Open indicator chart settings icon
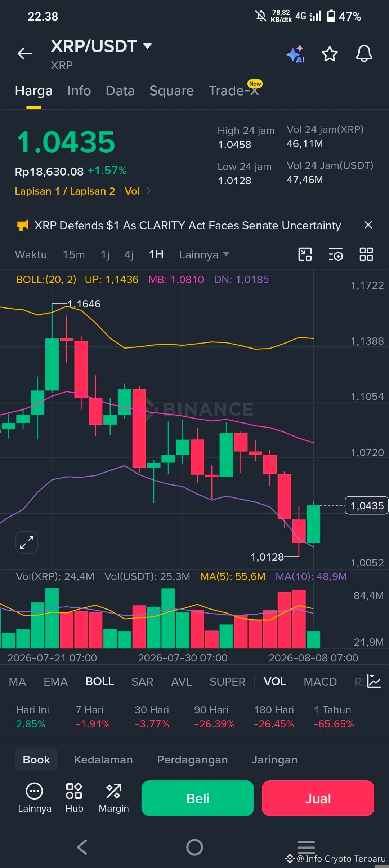Viewport: 389px width, 868px height. click(x=374, y=681)
